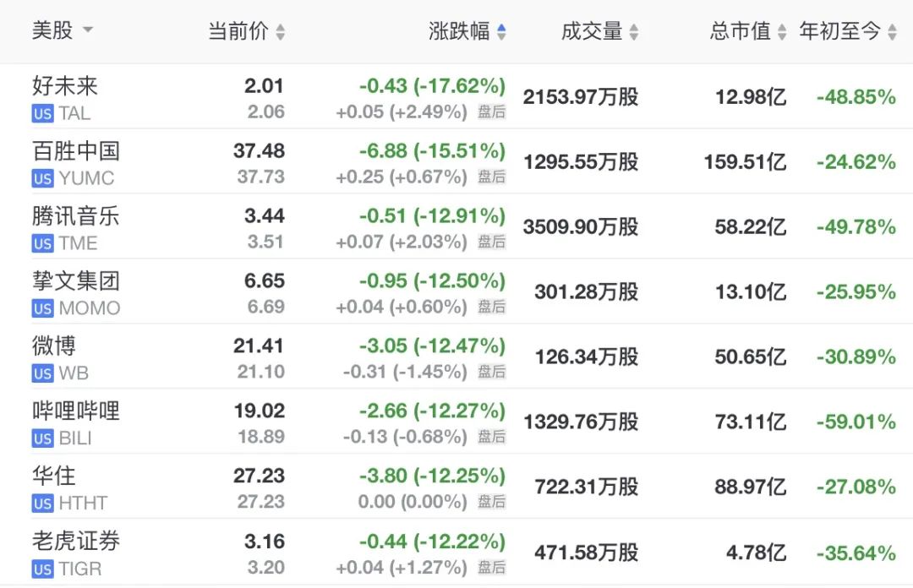Click the US badge beside BILI
The height and width of the screenshot is (588, 913).
click(x=42, y=438)
